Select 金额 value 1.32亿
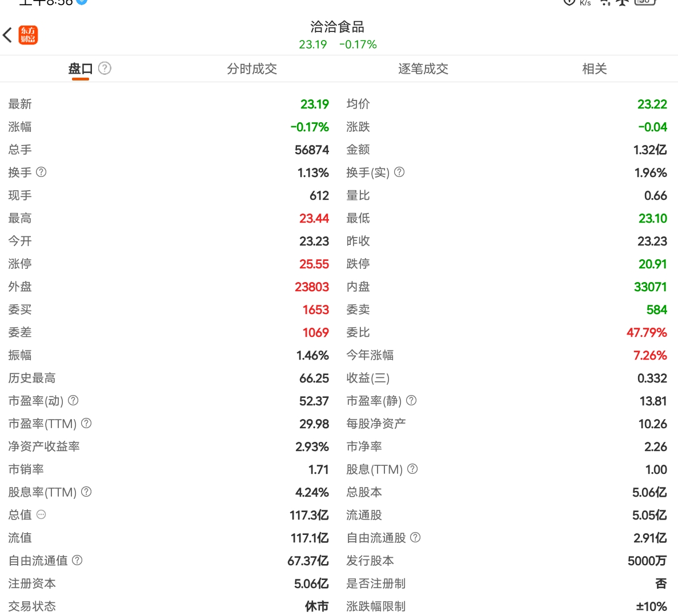Image resolution: width=678 pixels, height=616 pixels. [650, 150]
